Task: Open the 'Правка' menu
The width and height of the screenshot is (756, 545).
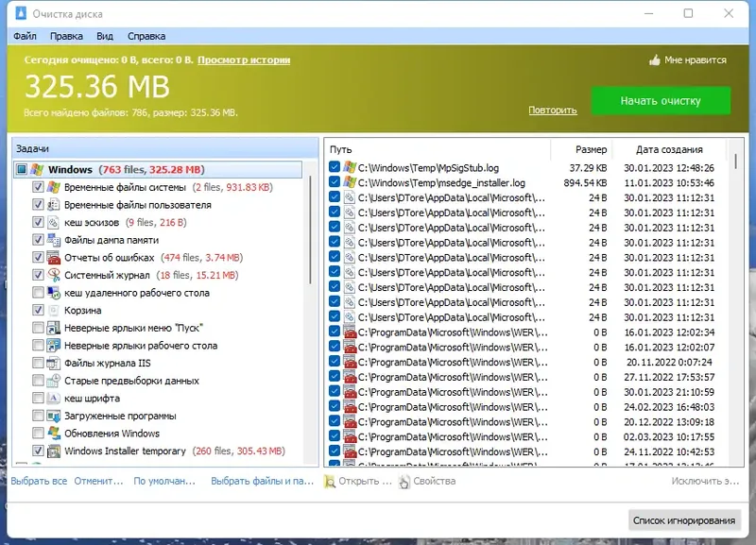Action: pos(66,36)
